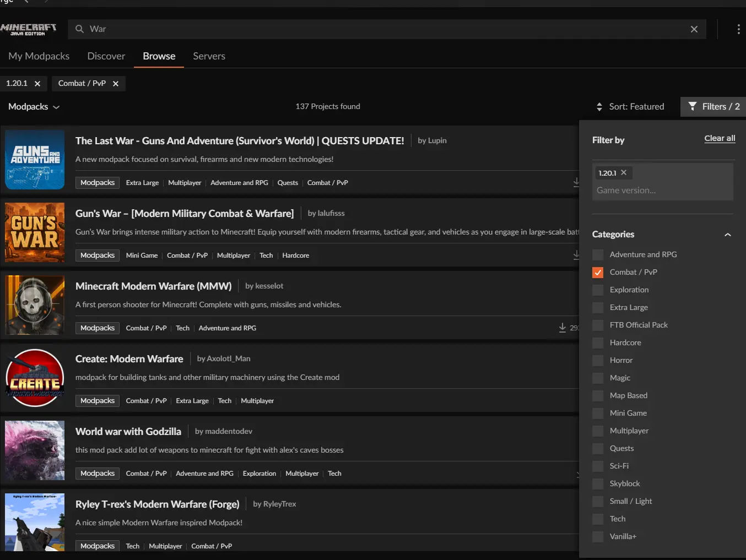The width and height of the screenshot is (746, 560).
Task: Click download icon on The Last War row
Action: (576, 182)
